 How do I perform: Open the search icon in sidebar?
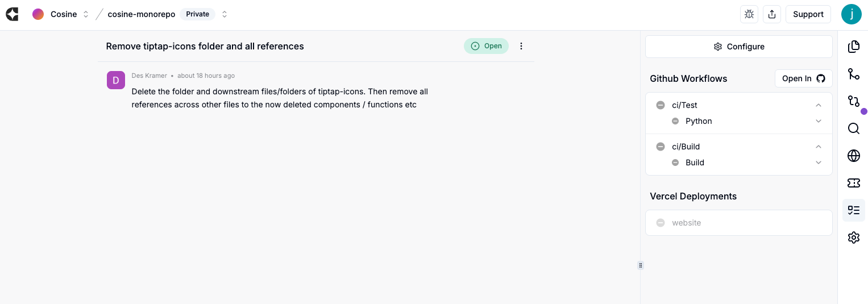click(853, 128)
